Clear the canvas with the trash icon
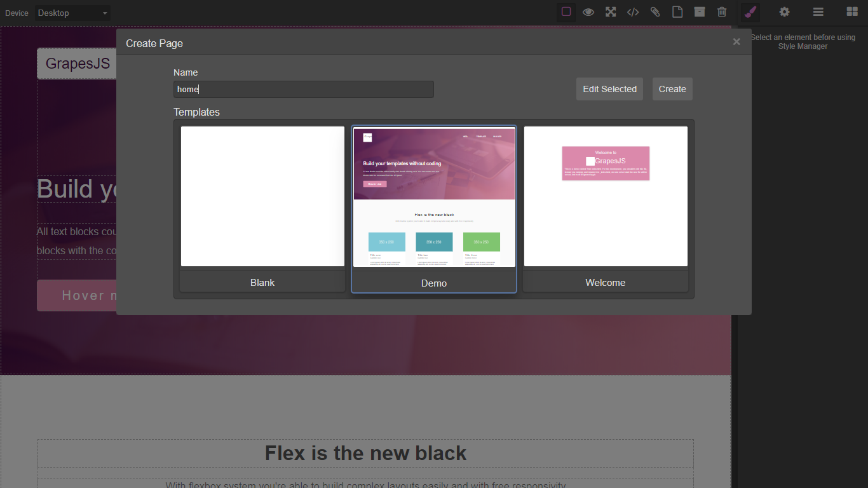 722,11
